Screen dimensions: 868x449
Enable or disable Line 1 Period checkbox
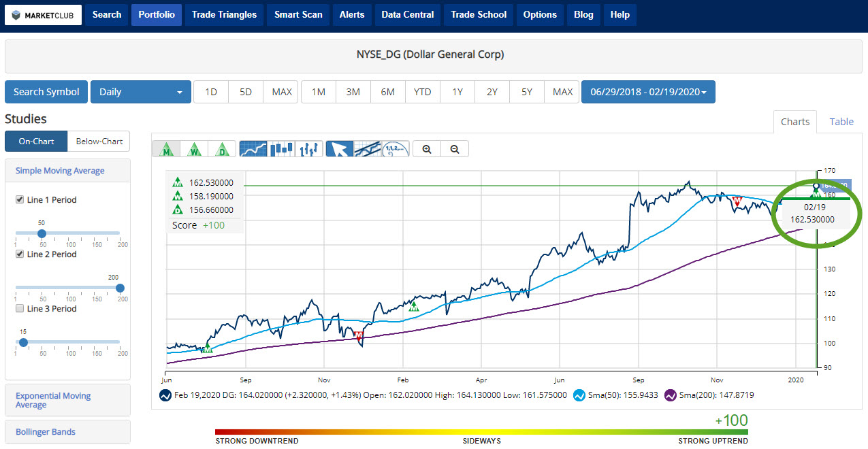click(20, 200)
